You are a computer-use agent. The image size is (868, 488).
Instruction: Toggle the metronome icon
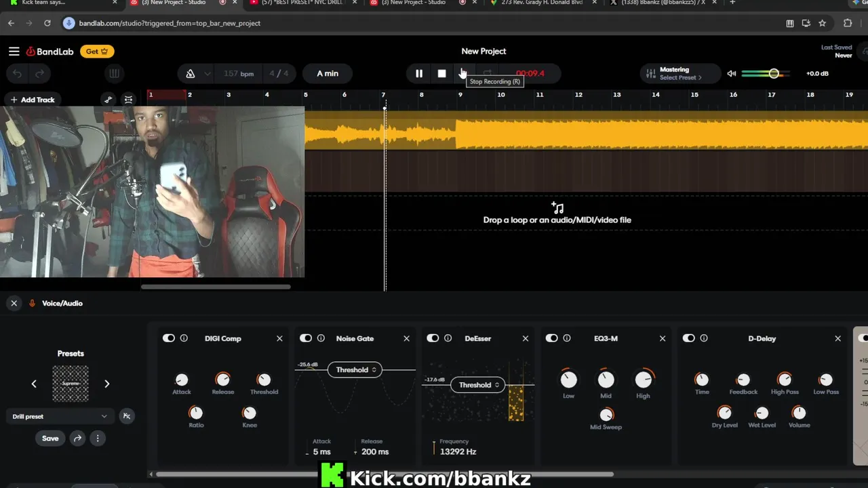(191, 73)
